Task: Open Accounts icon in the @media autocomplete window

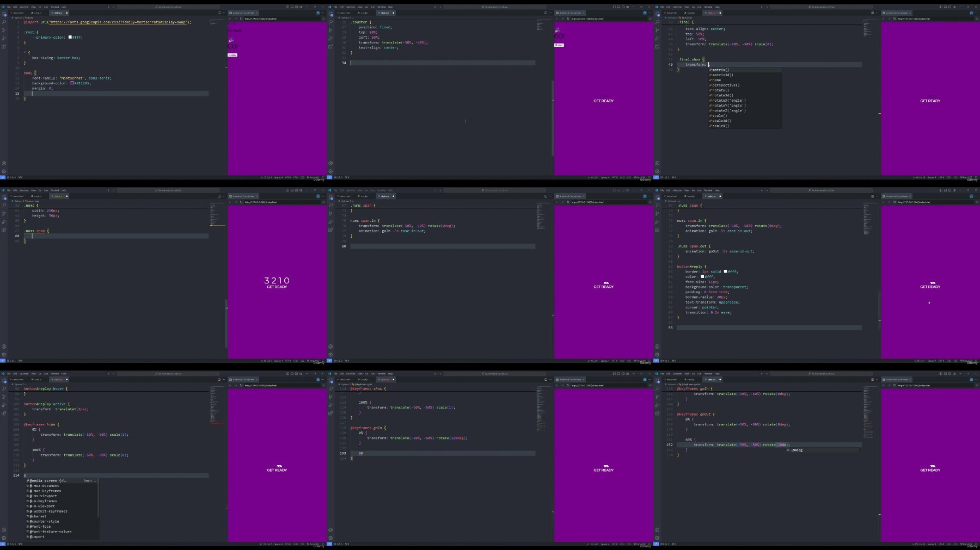Action: point(4,530)
